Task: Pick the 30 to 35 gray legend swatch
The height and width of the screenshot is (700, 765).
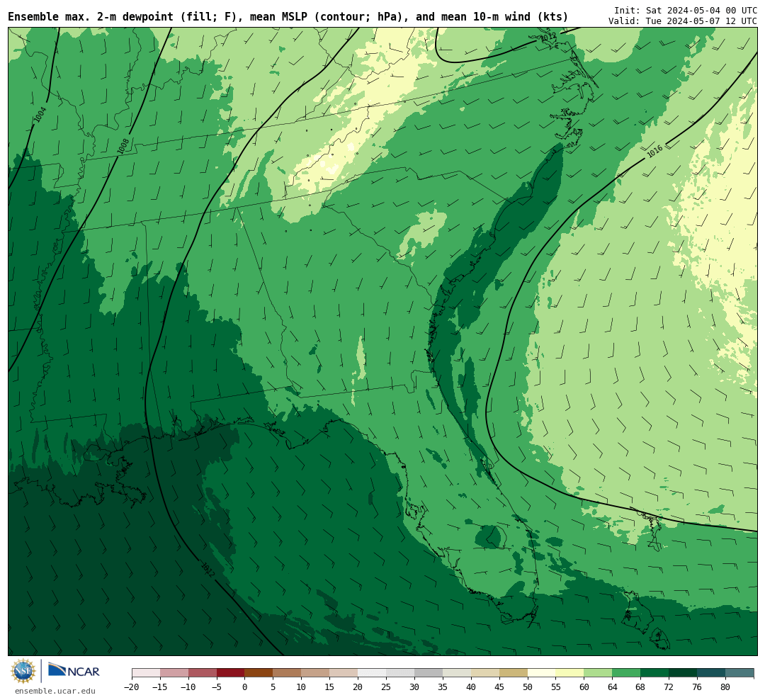Action: pos(429,673)
